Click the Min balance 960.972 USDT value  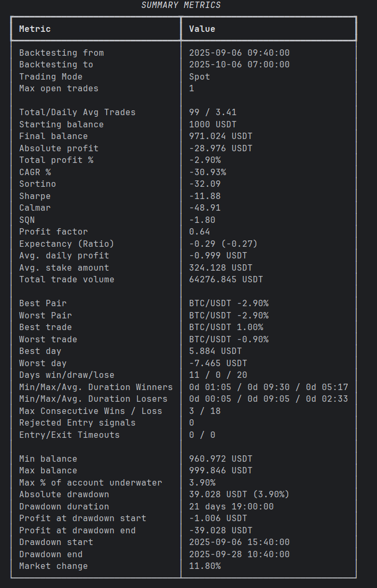pyautogui.click(x=220, y=459)
